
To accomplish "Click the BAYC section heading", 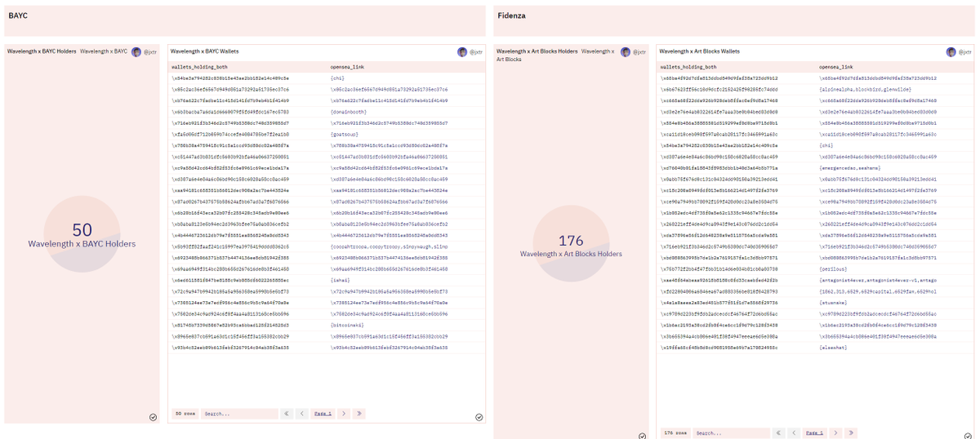I will tap(18, 16).
